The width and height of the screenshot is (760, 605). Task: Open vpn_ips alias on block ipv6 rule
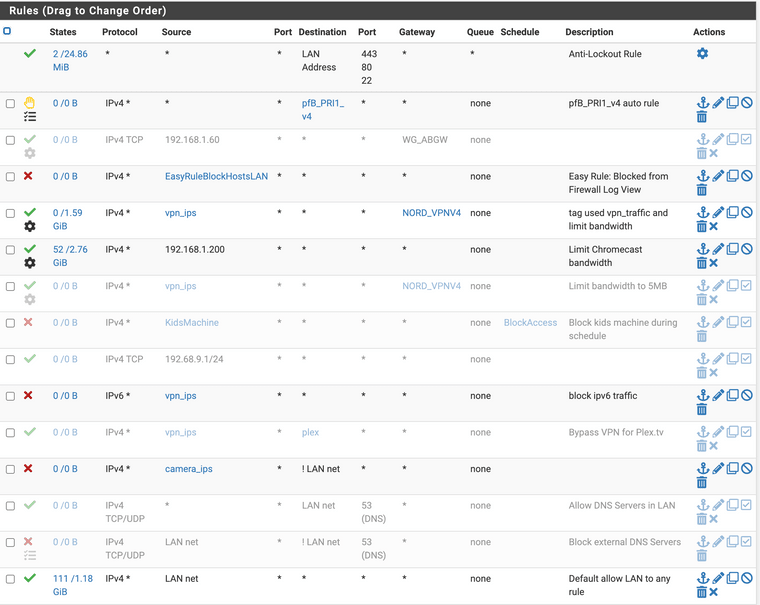180,396
